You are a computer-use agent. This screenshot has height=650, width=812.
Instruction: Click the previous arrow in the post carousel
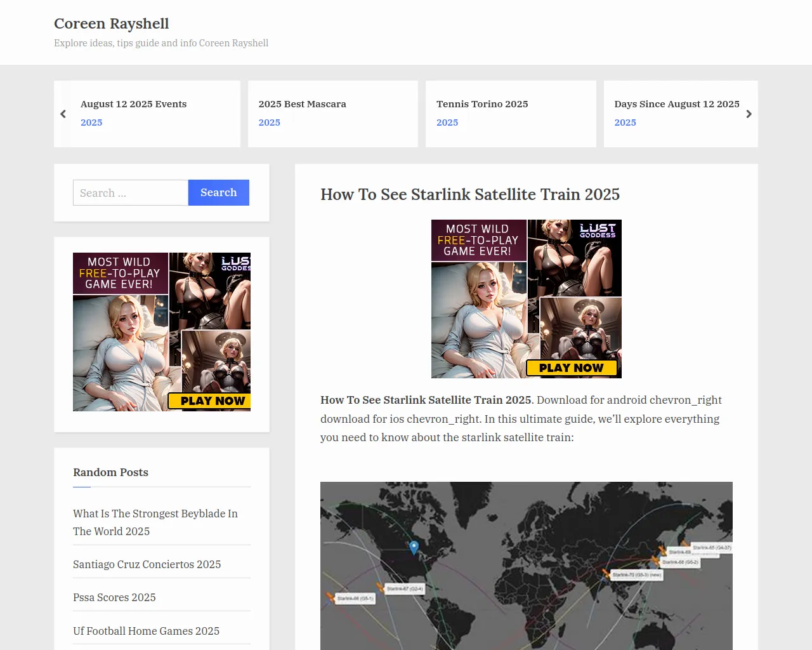[x=63, y=114]
